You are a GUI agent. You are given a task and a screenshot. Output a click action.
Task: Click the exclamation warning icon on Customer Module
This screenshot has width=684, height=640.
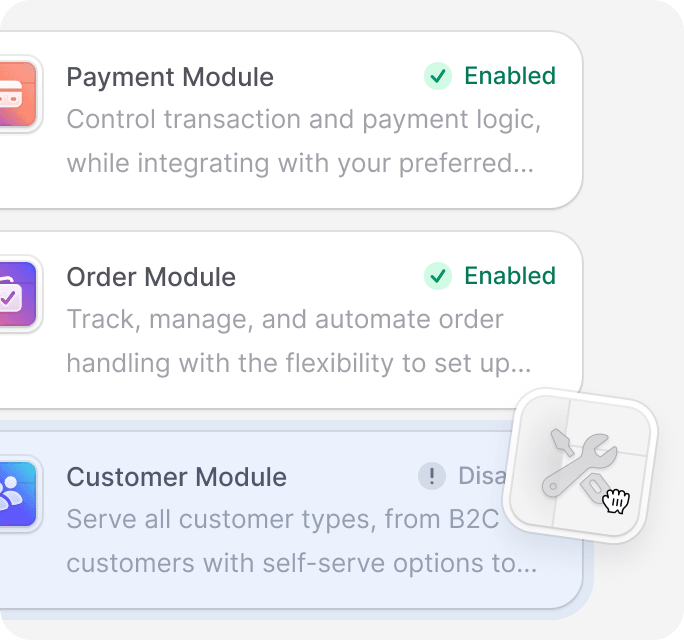pos(431,476)
